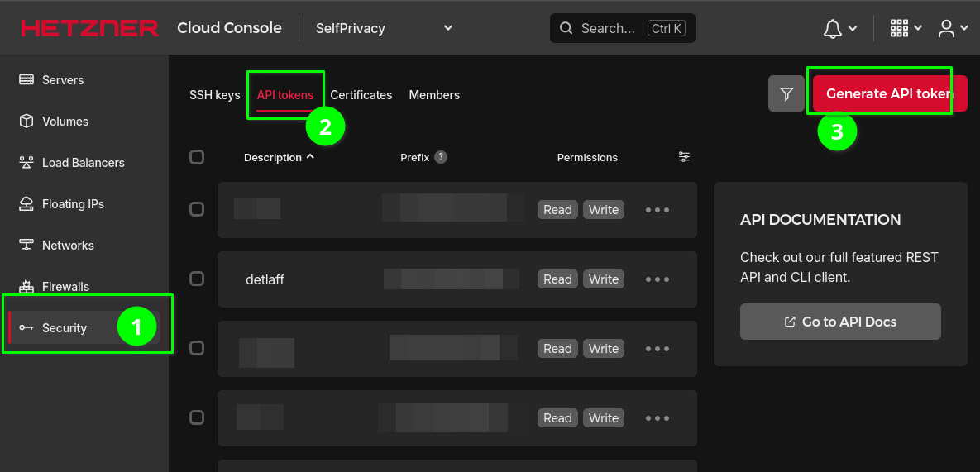Click the Volumes cube icon
The width and height of the screenshot is (980, 472).
[26, 122]
